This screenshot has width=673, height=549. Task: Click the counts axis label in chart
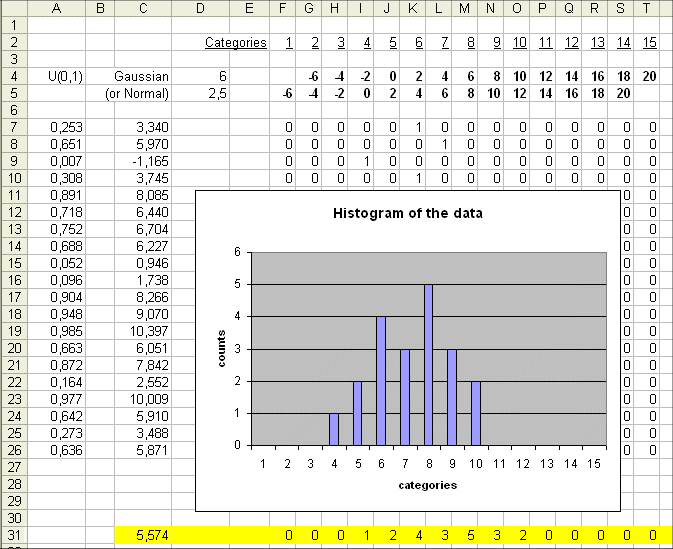click(x=223, y=348)
